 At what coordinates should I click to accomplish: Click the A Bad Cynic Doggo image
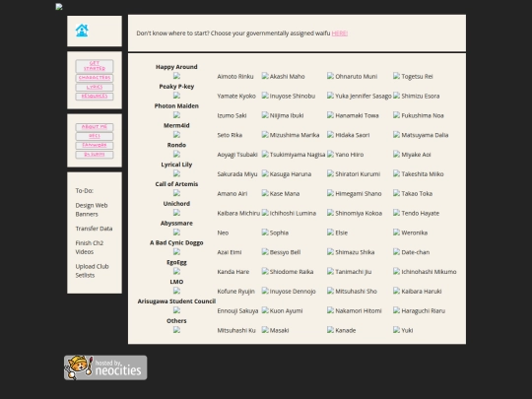176,251
